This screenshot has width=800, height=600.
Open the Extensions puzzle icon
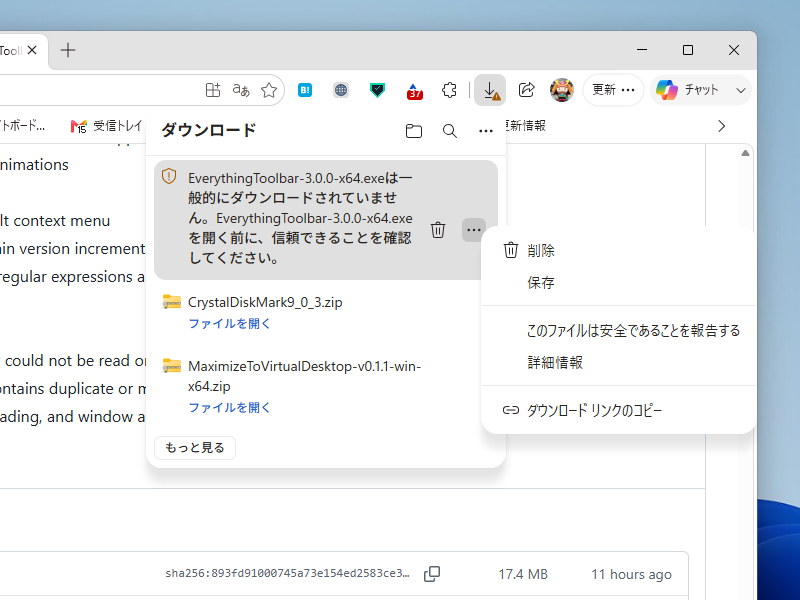pos(449,90)
